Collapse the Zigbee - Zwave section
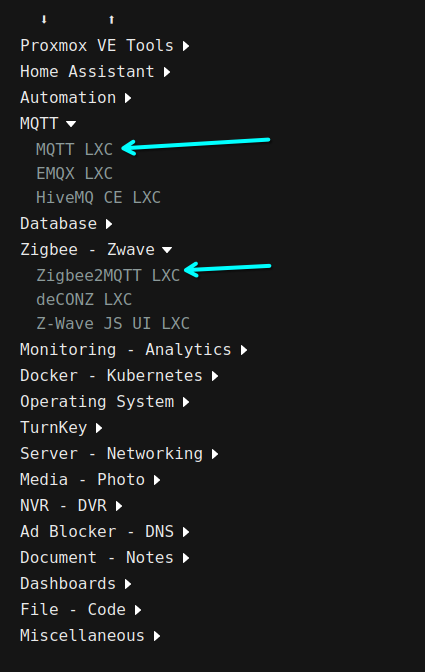Viewport: 425px width, 672px height. pos(96,249)
